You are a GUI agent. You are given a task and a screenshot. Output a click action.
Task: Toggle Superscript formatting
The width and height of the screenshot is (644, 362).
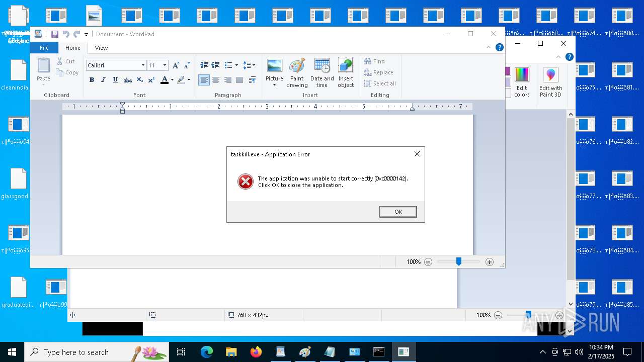coord(151,80)
